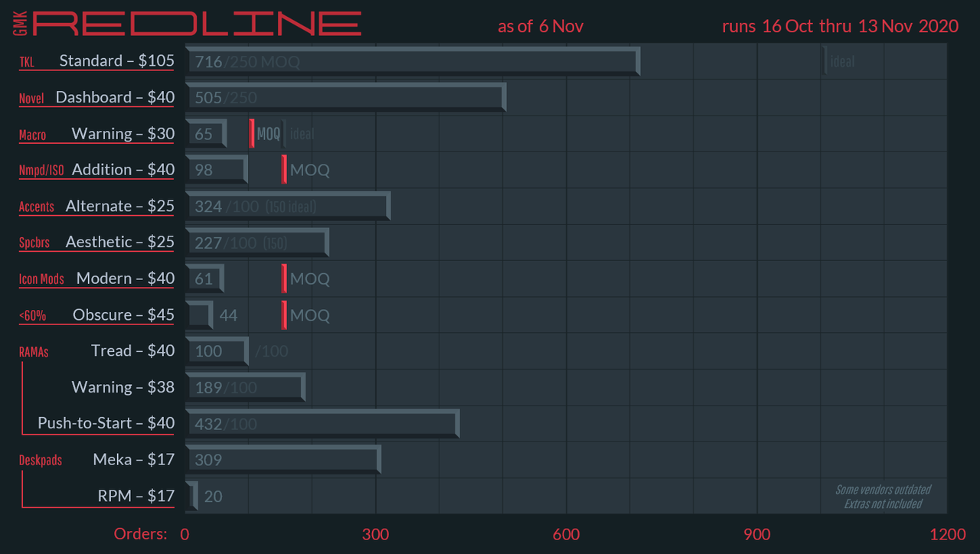The height and width of the screenshot is (554, 980).
Task: Click the 900 axis tick label
Action: 757,534
